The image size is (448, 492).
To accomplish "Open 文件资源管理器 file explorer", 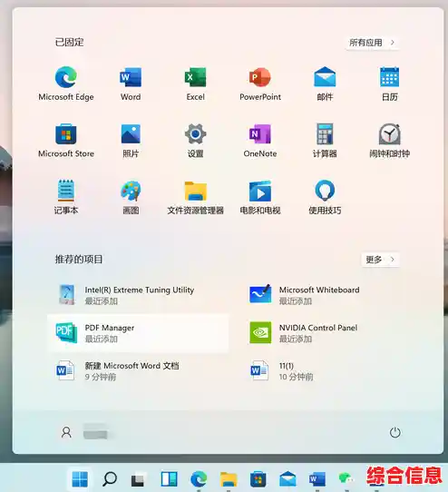I will coord(195,197).
